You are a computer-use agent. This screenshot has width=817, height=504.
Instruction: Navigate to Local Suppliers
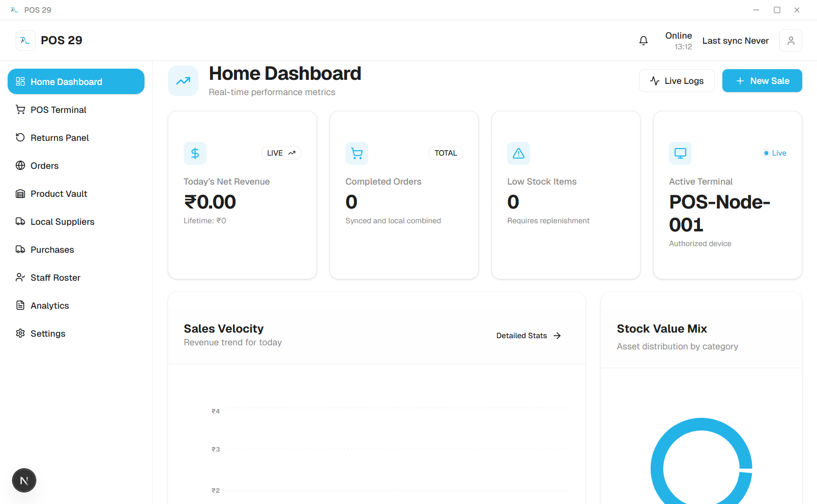pyautogui.click(x=76, y=221)
